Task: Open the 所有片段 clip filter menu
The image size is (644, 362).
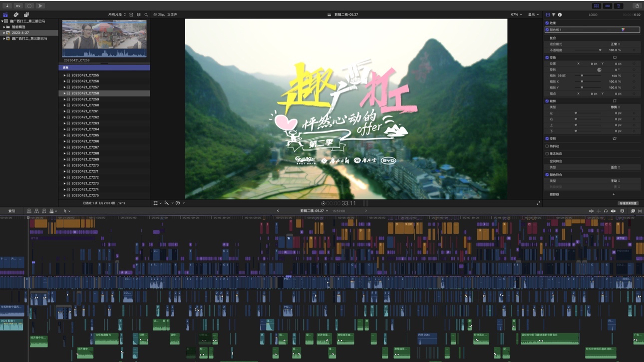Action: click(x=117, y=15)
